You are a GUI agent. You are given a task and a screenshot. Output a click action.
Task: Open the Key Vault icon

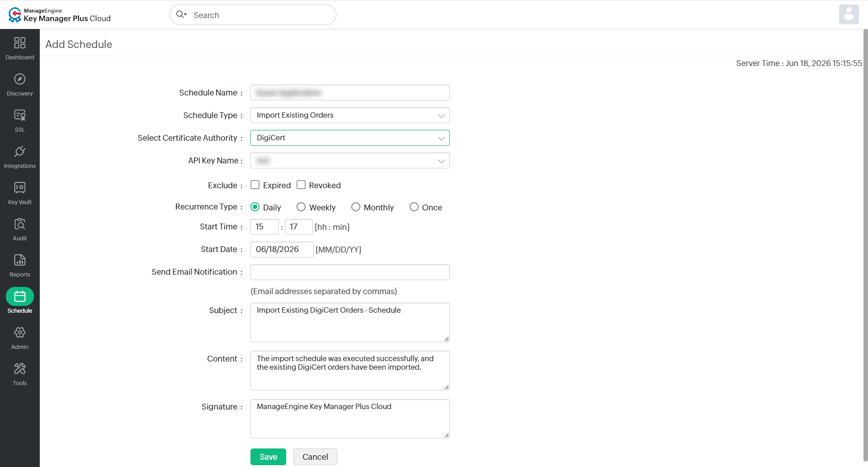point(19,187)
